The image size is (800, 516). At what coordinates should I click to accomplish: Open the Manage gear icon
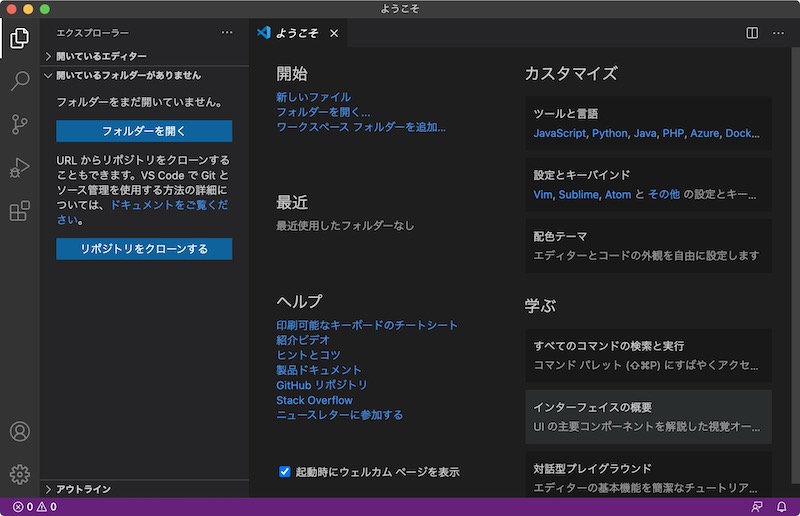19,475
